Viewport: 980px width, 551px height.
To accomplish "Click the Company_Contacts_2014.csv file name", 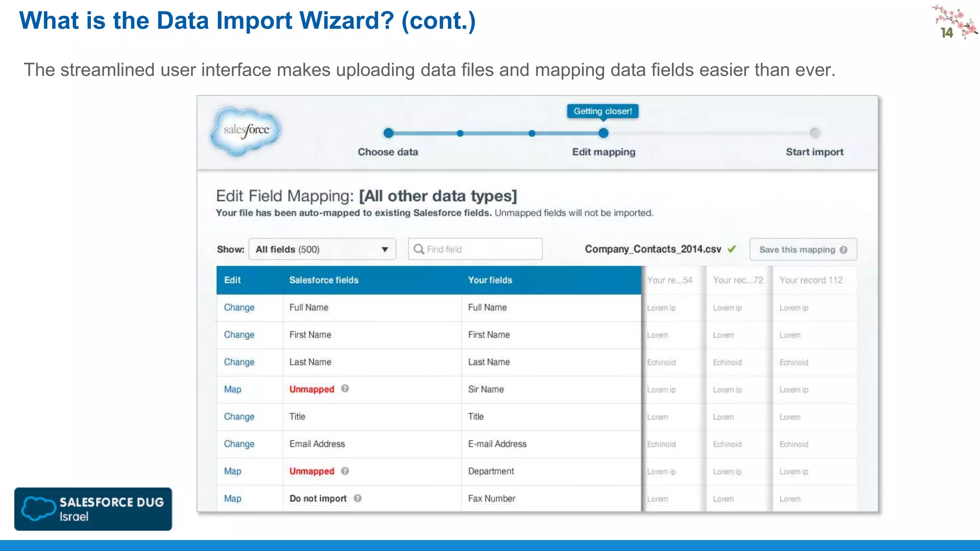I will pos(653,249).
